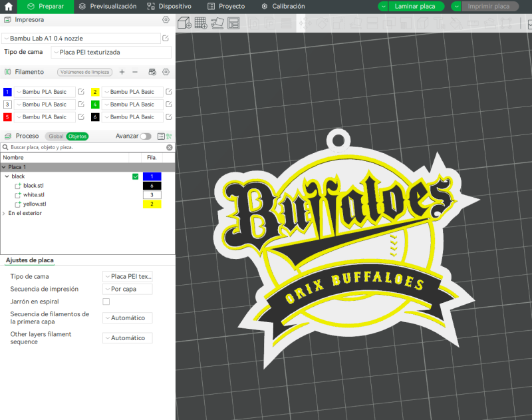The width and height of the screenshot is (532, 420).
Task: Click the Imprimir placa button
Action: (489, 7)
